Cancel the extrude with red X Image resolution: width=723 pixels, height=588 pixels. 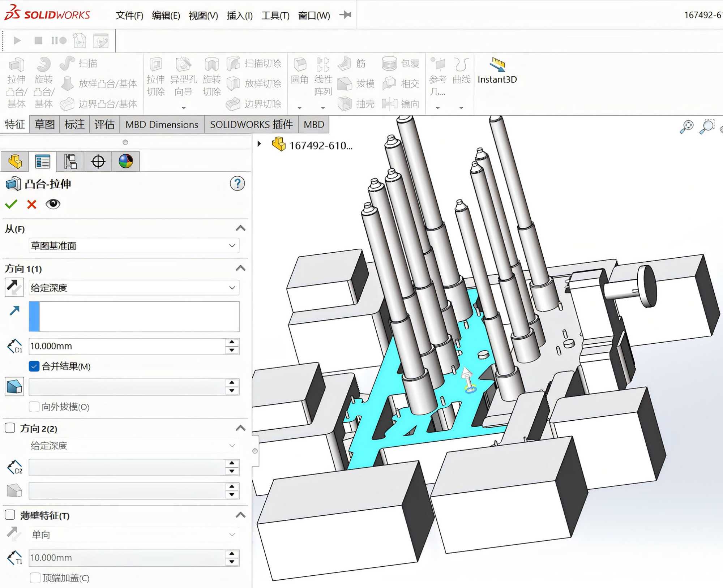[32, 205]
